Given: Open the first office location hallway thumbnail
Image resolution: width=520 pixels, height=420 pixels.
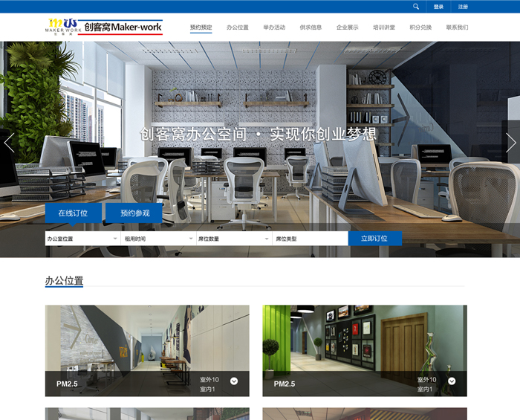Looking at the screenshot, I should tap(147, 342).
